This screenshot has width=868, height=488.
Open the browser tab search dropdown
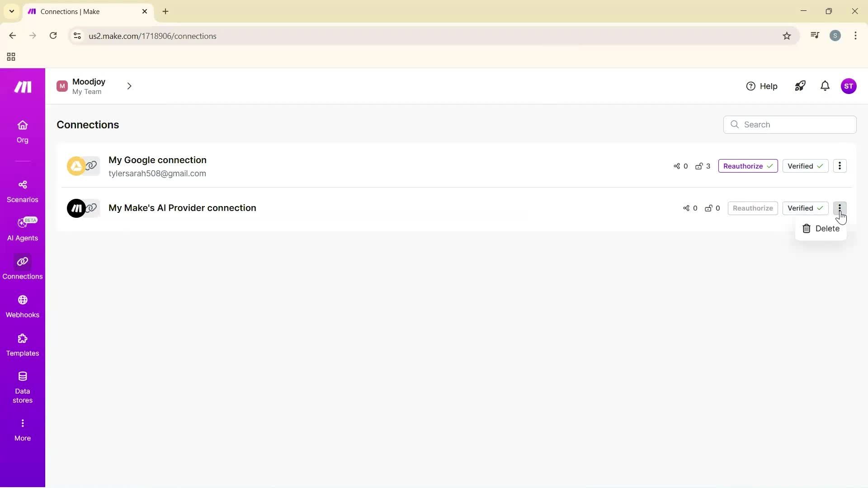(x=11, y=11)
